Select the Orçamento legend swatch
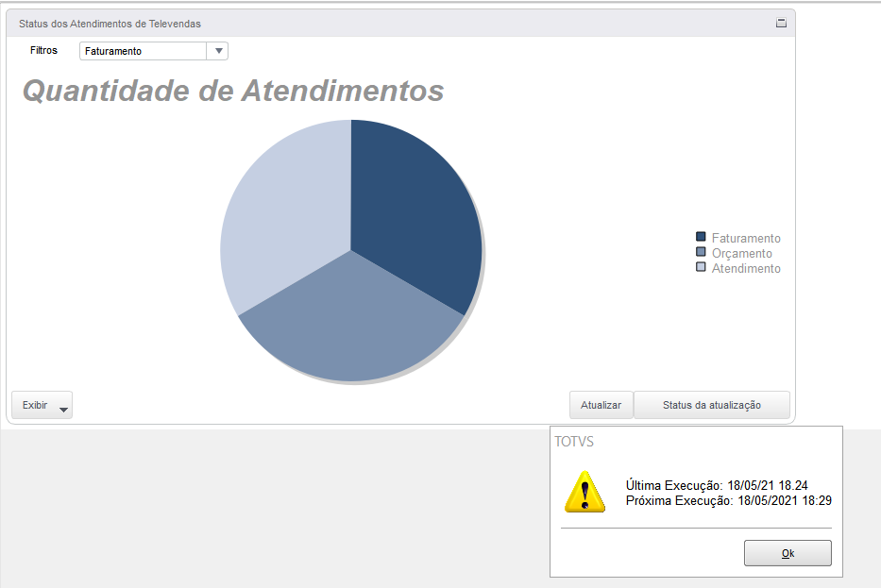Viewport: 881px width, 588px height. tap(701, 252)
